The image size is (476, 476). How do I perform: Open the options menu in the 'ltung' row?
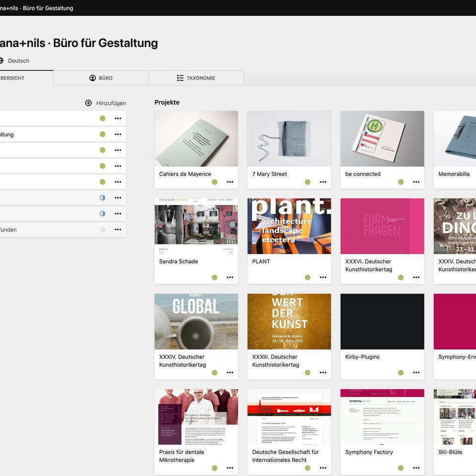click(118, 134)
